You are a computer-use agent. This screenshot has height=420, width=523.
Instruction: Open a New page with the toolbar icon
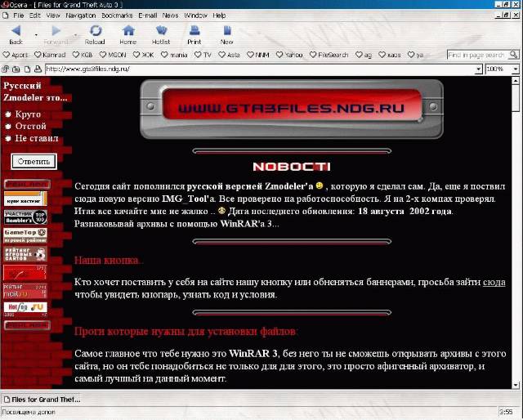(x=227, y=34)
